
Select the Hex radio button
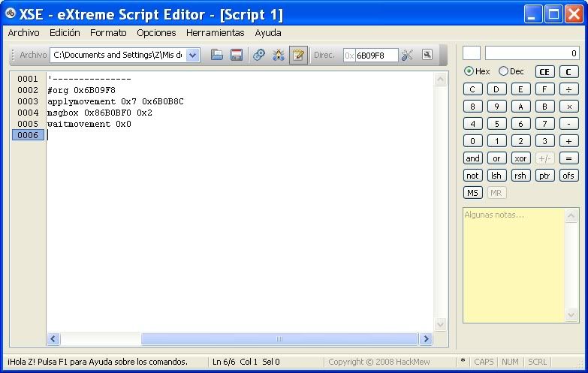(469, 71)
